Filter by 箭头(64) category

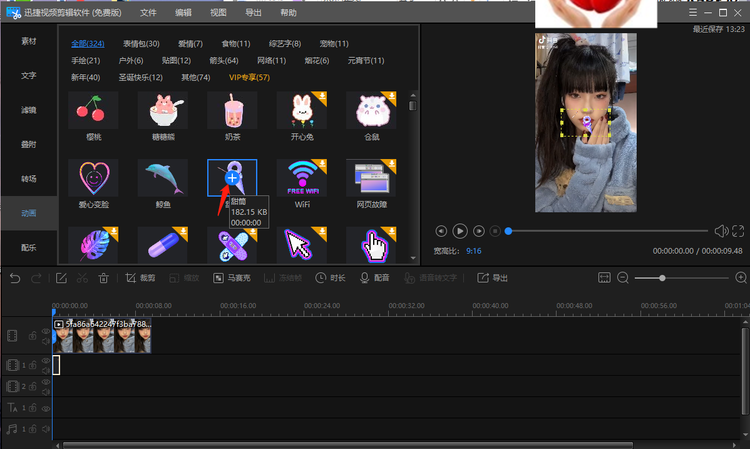(224, 61)
